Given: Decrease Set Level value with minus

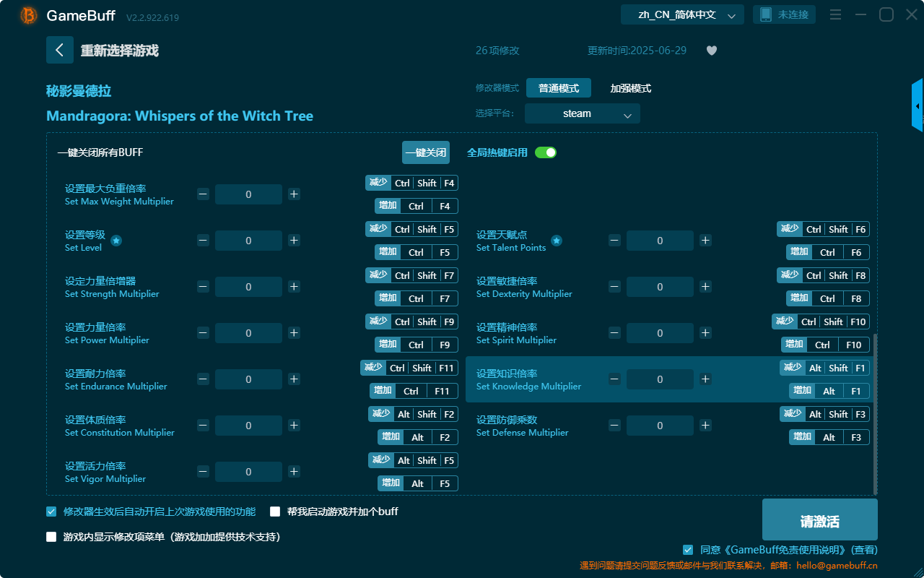Looking at the screenshot, I should [203, 241].
